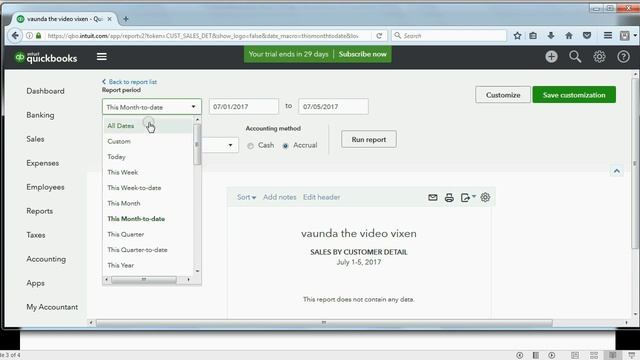Click the Create plus icon
Viewport: 640px width, 360px height.
pyautogui.click(x=551, y=57)
